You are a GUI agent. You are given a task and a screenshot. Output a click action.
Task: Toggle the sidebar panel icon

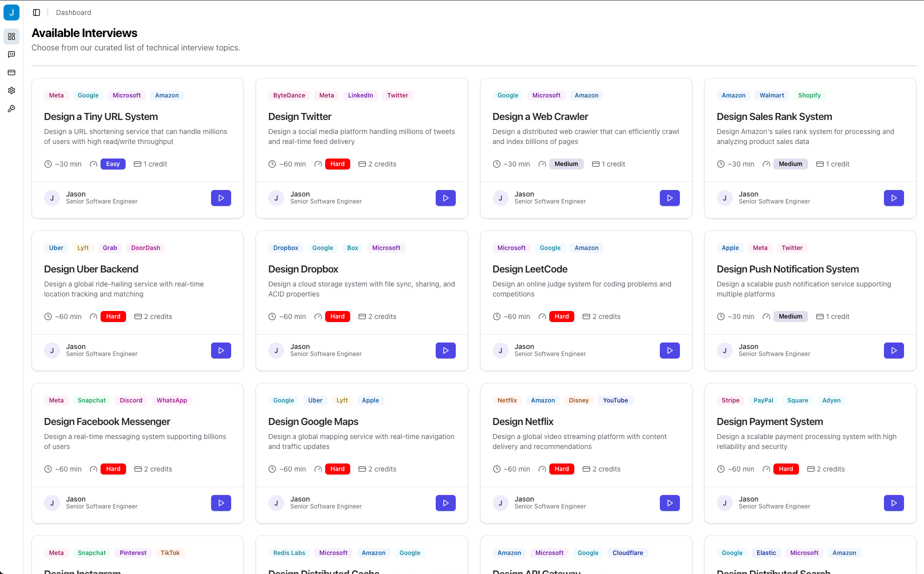click(37, 12)
